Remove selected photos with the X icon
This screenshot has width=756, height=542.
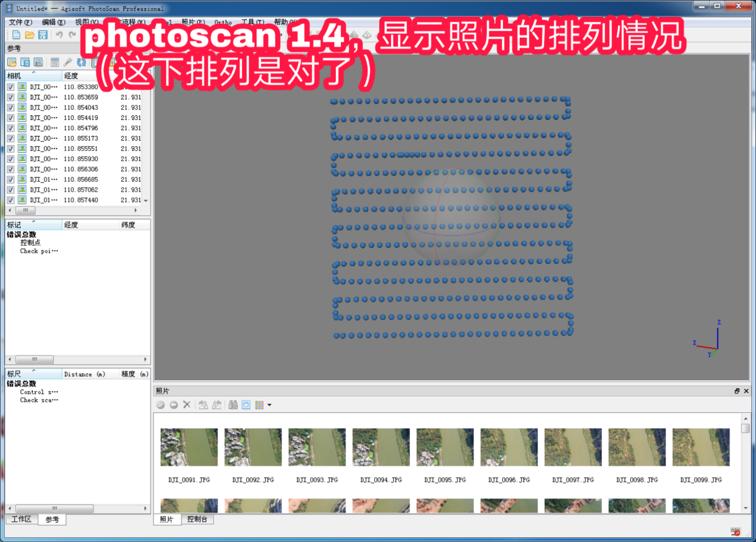pos(187,404)
